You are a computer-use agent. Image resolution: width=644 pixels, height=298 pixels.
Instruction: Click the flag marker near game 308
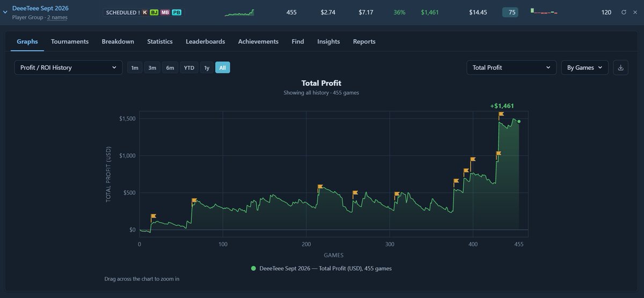point(397,194)
